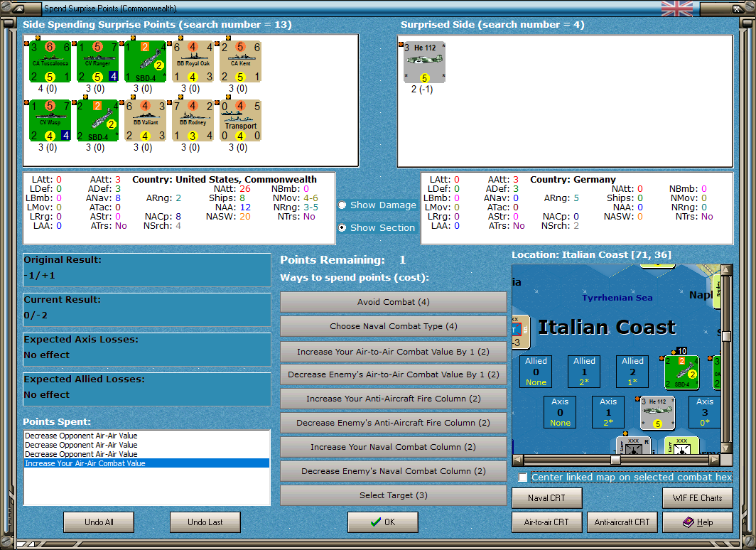756x550 pixels.
Task: Click the Axis 3 sea box on map
Action: pyautogui.click(x=705, y=411)
